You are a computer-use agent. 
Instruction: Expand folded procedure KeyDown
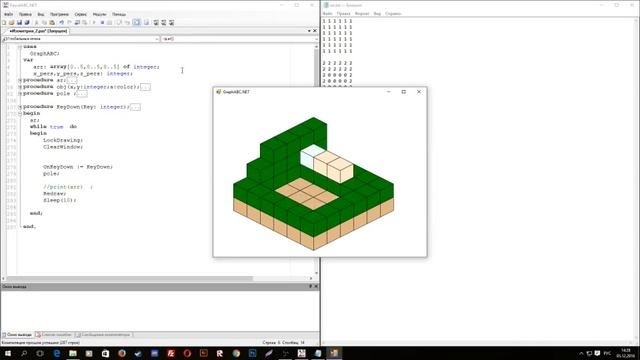coord(20,107)
